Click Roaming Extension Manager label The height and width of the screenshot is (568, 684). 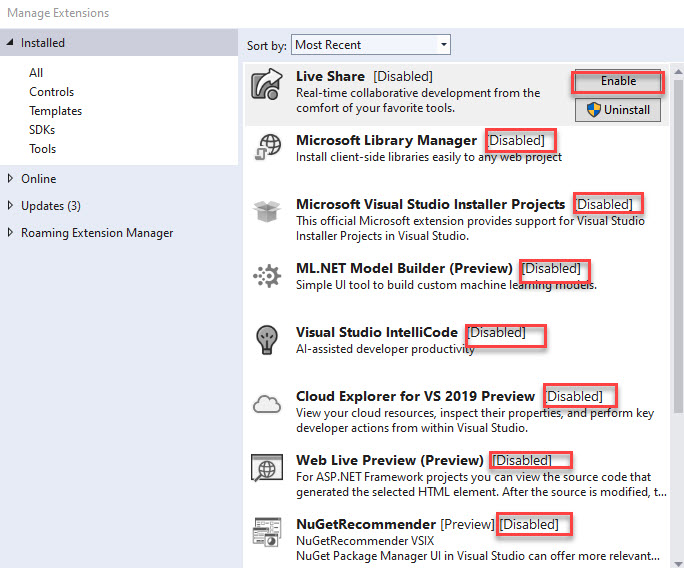click(x=97, y=233)
